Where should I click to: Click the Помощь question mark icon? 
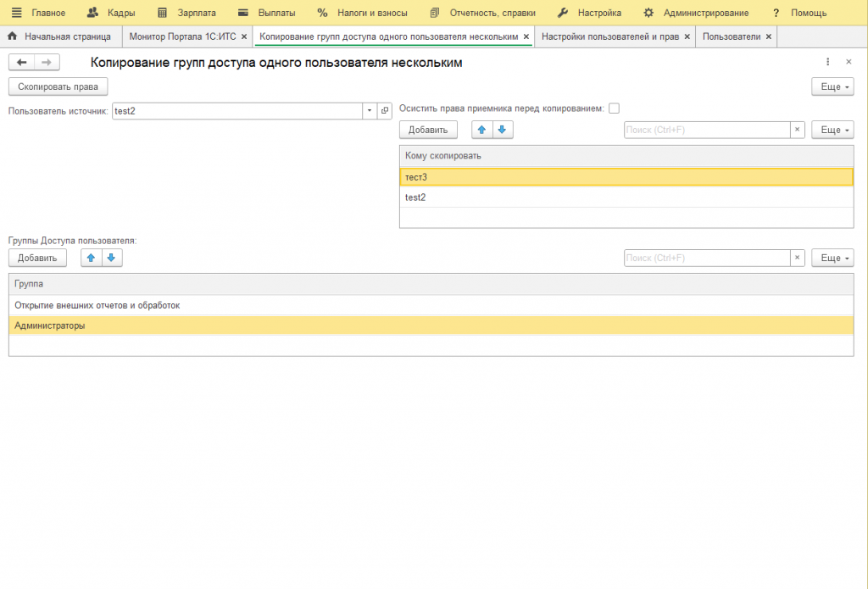click(x=776, y=12)
